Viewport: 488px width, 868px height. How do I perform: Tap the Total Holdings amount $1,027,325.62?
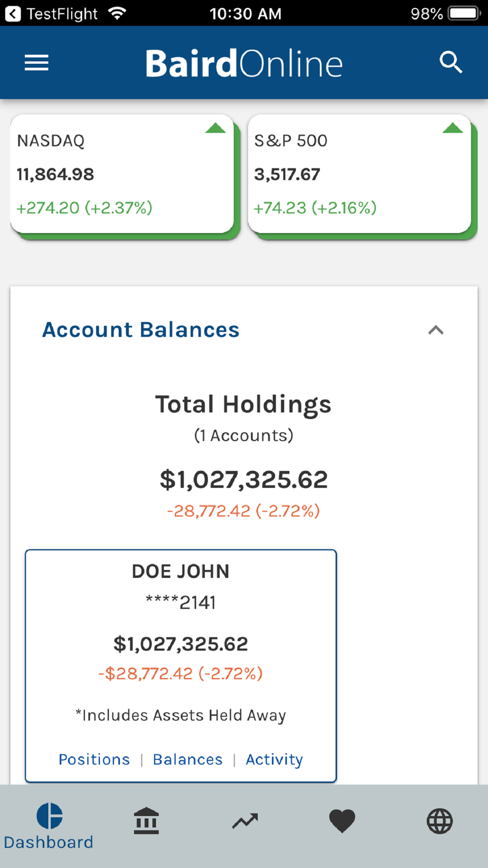tap(244, 479)
